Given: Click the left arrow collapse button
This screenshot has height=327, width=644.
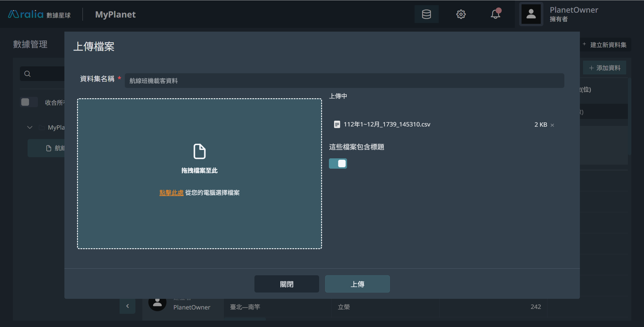Looking at the screenshot, I should click(x=127, y=306).
